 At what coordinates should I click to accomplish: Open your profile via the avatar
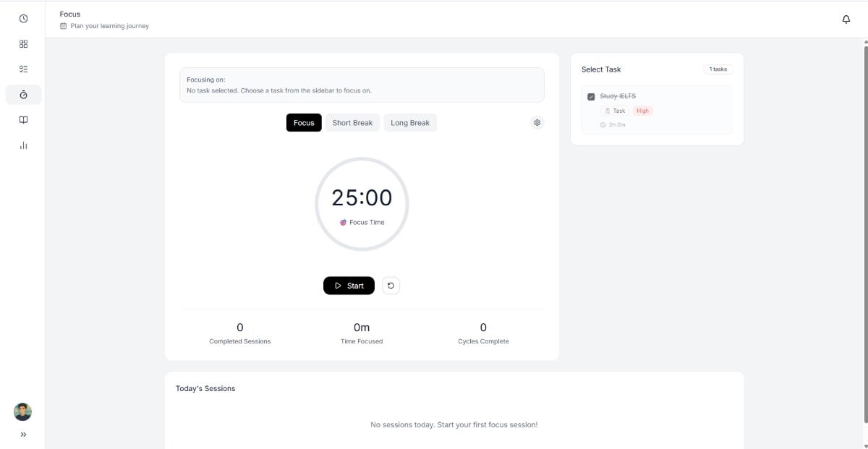tap(22, 411)
